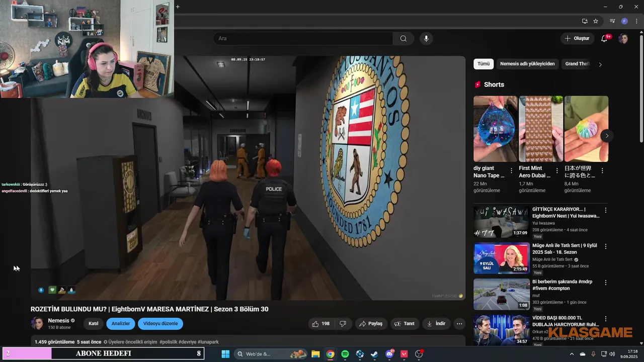Click the main video player
The image size is (644, 362).
248,178
